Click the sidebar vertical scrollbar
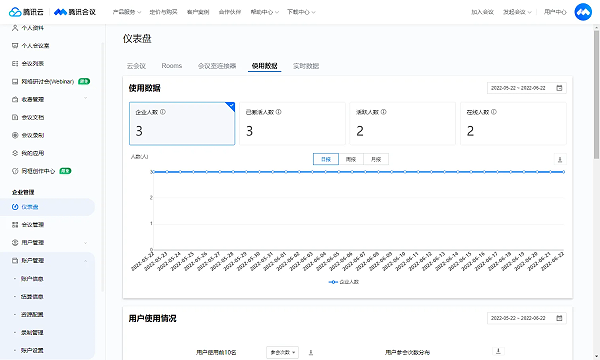This screenshot has width=600, height=360. tap(102, 166)
